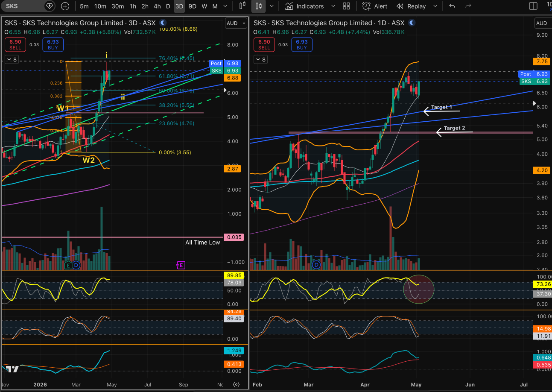This screenshot has width=552, height=392.
Task: Switch to the 9D timeframe
Action: 193,6
